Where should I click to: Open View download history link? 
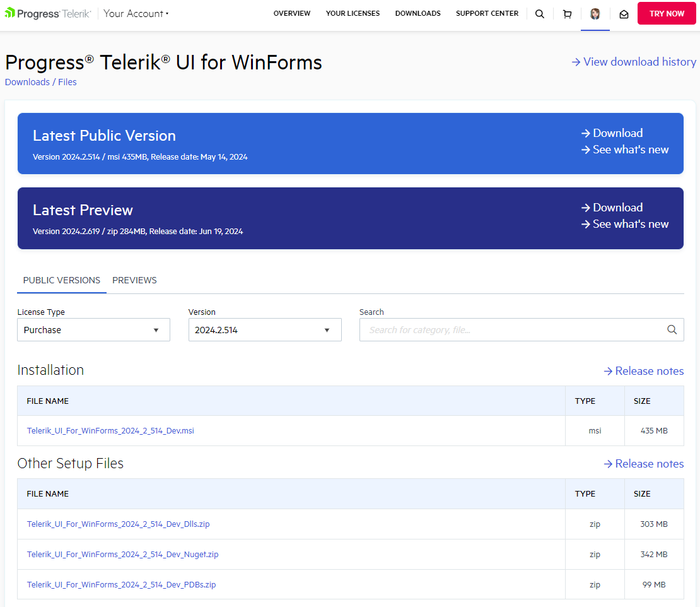tap(634, 62)
